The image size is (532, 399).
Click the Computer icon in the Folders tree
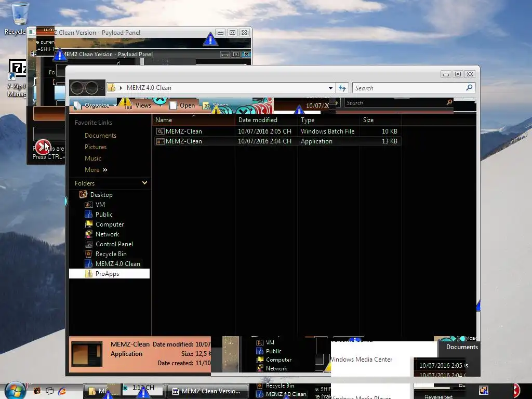(88, 224)
